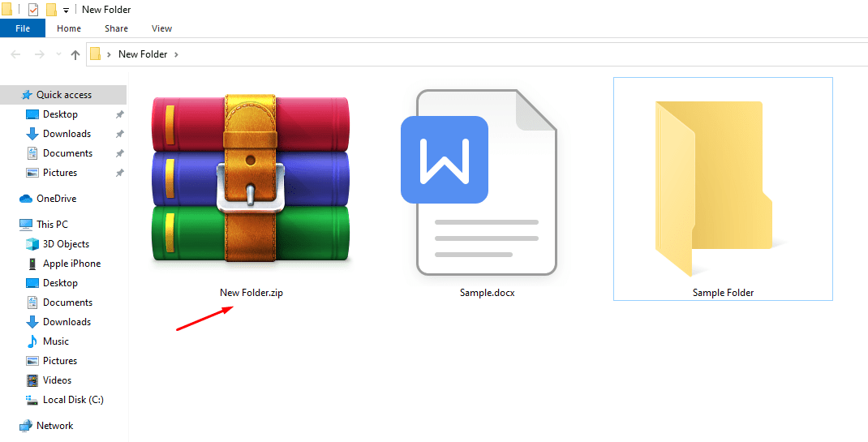Click the Documents icon under Quick access
This screenshot has width=868, height=442.
pyautogui.click(x=32, y=153)
